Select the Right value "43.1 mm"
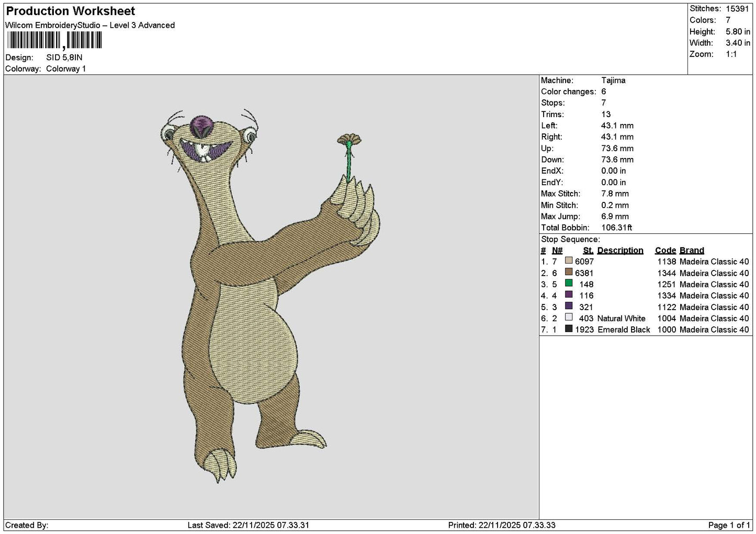The width and height of the screenshot is (756, 534). tap(617, 137)
